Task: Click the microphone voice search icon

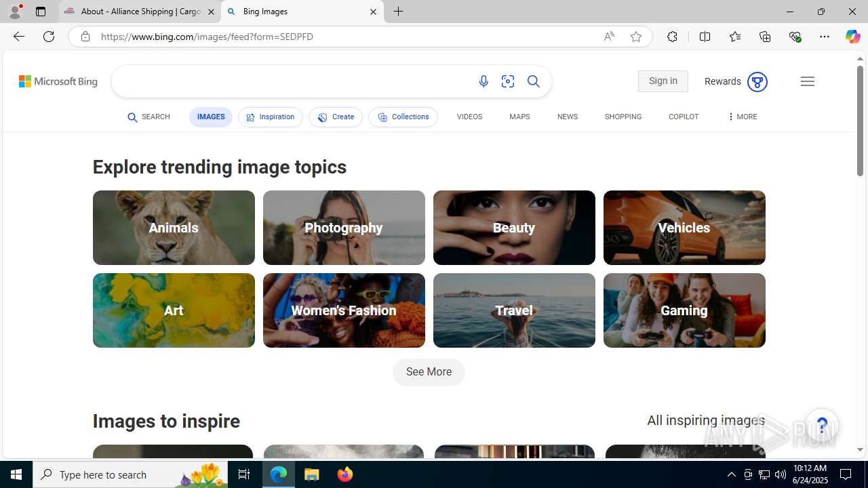Action: pyautogui.click(x=484, y=81)
